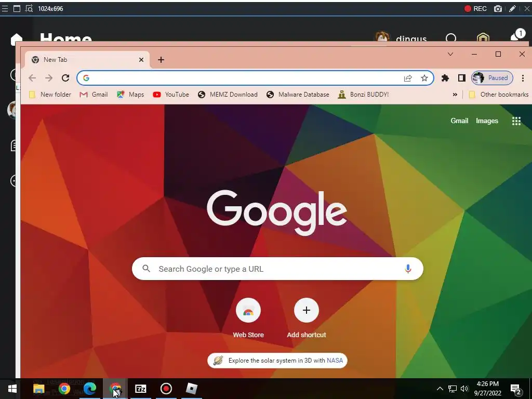Open the Web Store shortcut
532x399 pixels.
[248, 318]
